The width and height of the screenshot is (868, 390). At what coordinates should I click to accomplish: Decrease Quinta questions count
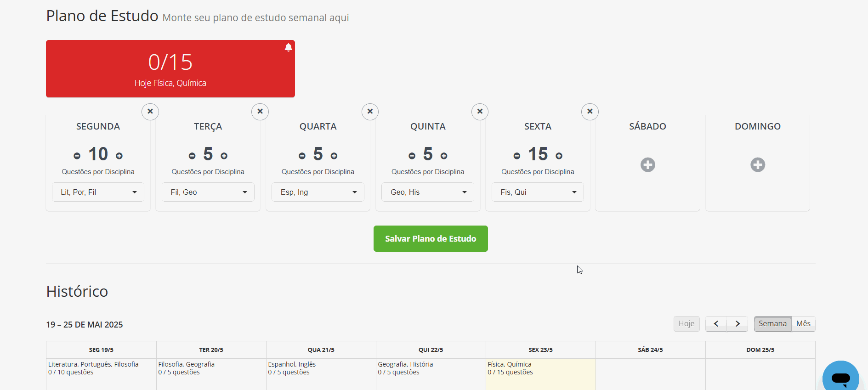click(x=412, y=156)
